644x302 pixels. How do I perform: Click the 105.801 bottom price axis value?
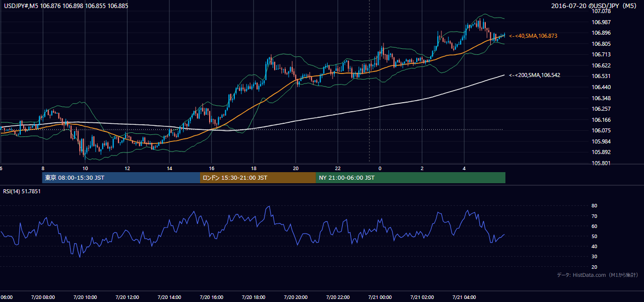tap(602, 163)
